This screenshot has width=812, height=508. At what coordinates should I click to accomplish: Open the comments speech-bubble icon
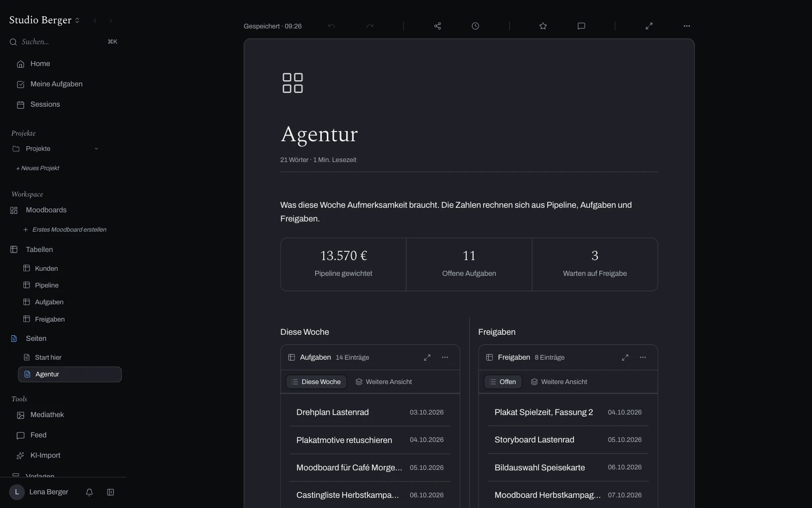pos(581,26)
